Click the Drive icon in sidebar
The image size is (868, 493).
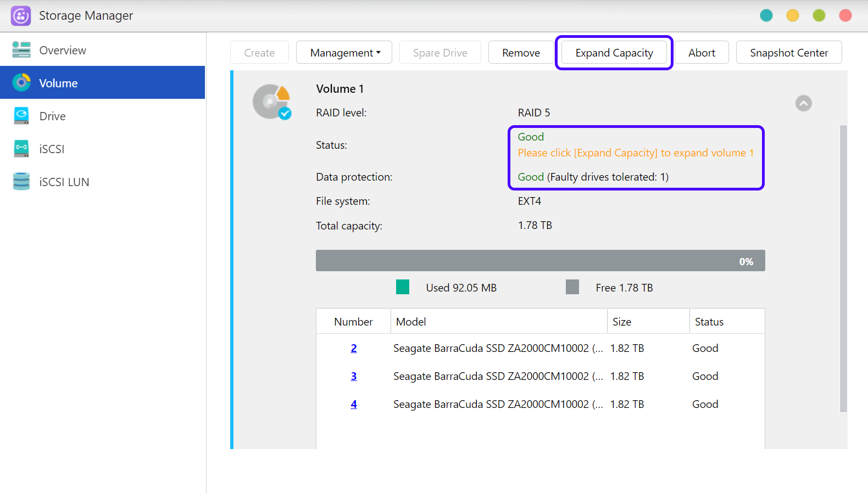[x=21, y=116]
